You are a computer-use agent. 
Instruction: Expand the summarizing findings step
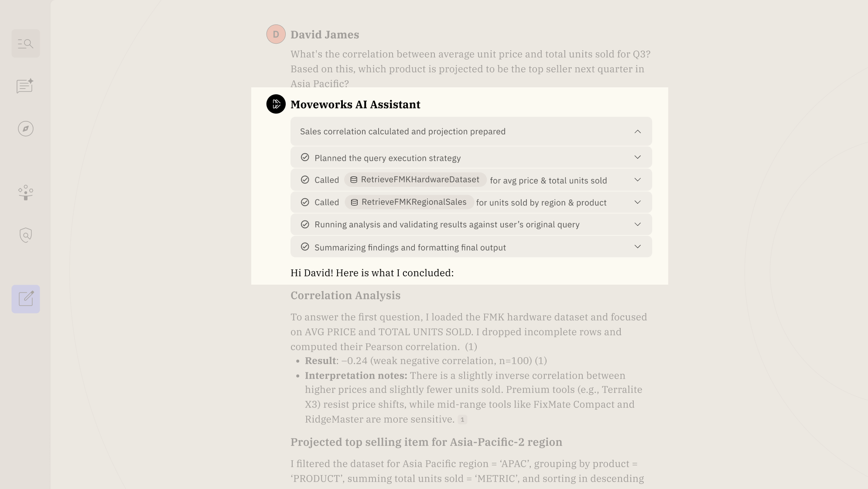coord(638,247)
